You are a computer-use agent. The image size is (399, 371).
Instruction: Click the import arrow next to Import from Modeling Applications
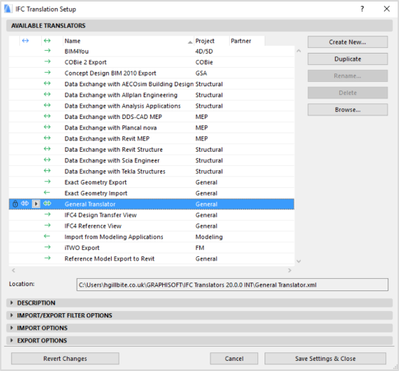pos(47,236)
